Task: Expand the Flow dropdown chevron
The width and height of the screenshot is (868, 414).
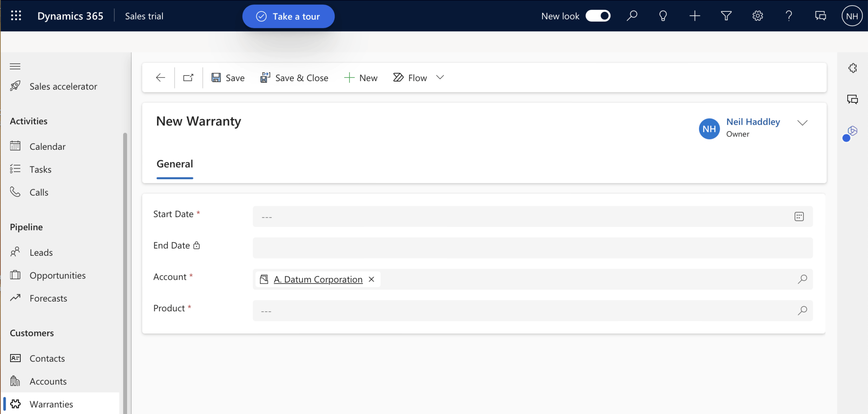Action: (x=440, y=77)
